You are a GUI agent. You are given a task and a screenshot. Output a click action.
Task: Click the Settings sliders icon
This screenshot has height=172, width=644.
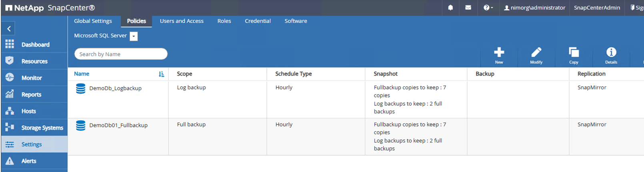[10, 144]
